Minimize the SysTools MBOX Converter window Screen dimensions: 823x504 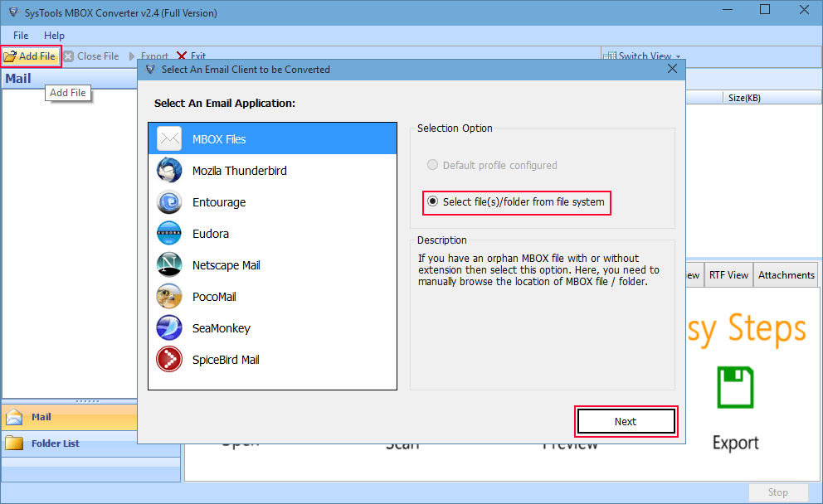pyautogui.click(x=727, y=9)
